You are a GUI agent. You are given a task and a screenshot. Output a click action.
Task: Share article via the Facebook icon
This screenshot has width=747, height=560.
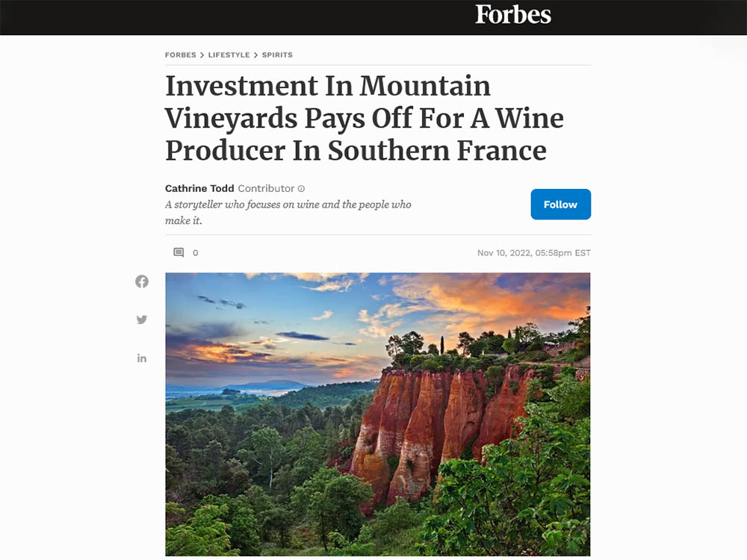(x=141, y=281)
